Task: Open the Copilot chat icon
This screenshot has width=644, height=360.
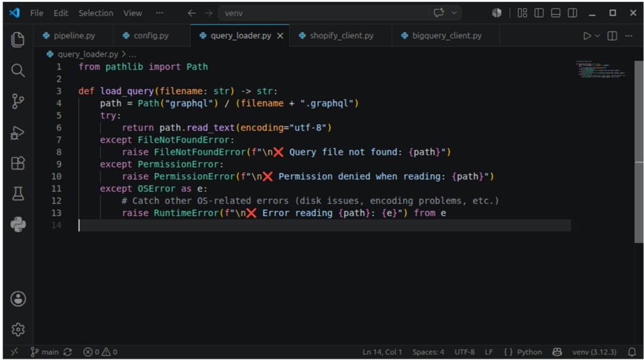Action: [438, 13]
